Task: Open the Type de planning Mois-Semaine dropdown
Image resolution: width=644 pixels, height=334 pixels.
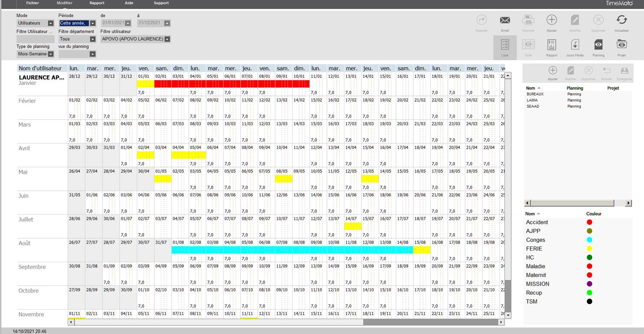Action: pos(50,54)
